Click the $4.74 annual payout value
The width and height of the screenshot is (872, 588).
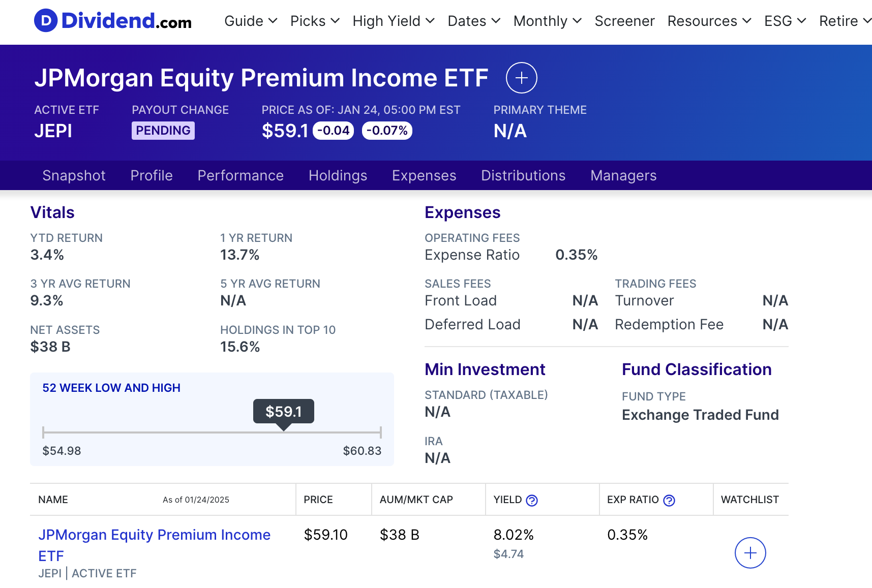pos(508,554)
